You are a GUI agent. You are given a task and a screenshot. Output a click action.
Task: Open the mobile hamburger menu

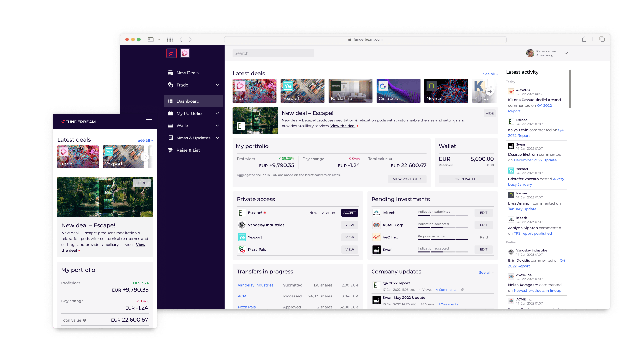coord(149,121)
